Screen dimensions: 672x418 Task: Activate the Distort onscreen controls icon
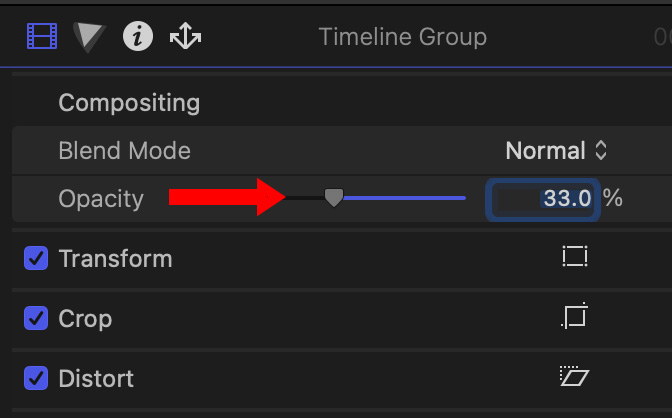tap(575, 378)
